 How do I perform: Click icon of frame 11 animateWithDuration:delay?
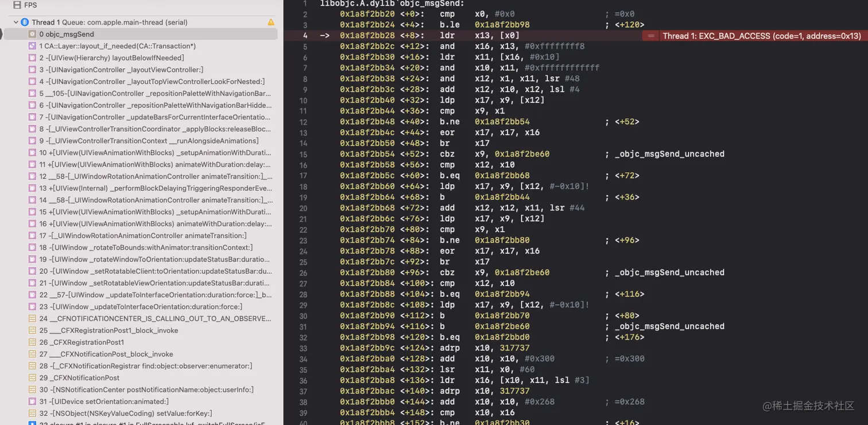(33, 165)
